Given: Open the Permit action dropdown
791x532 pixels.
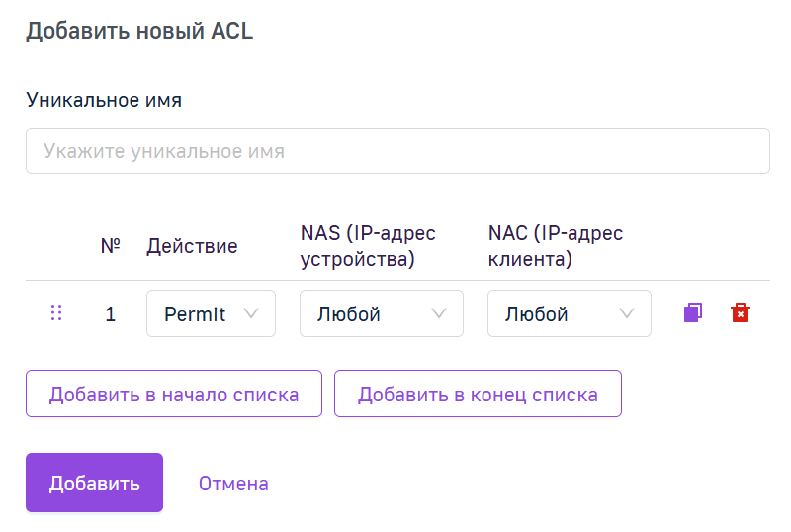Looking at the screenshot, I should [211, 313].
